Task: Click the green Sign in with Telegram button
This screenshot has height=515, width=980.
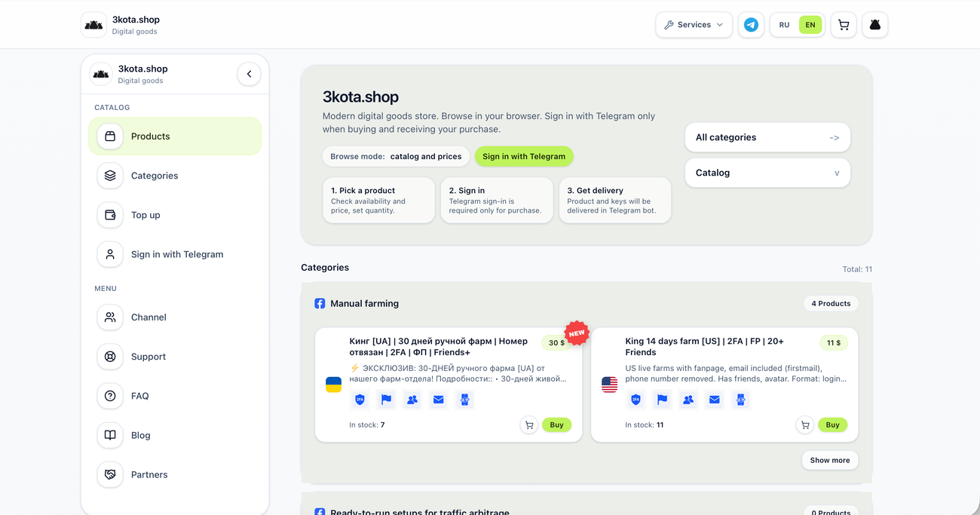Action: [x=524, y=156]
